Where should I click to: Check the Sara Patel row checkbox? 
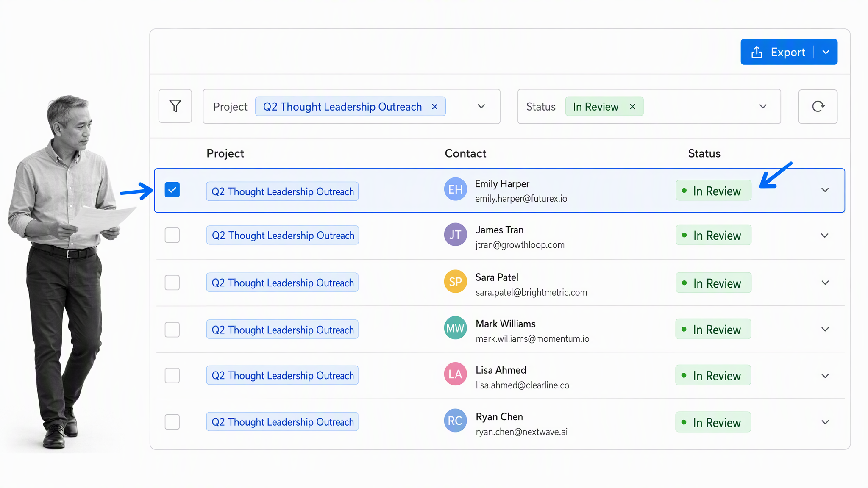pos(172,283)
